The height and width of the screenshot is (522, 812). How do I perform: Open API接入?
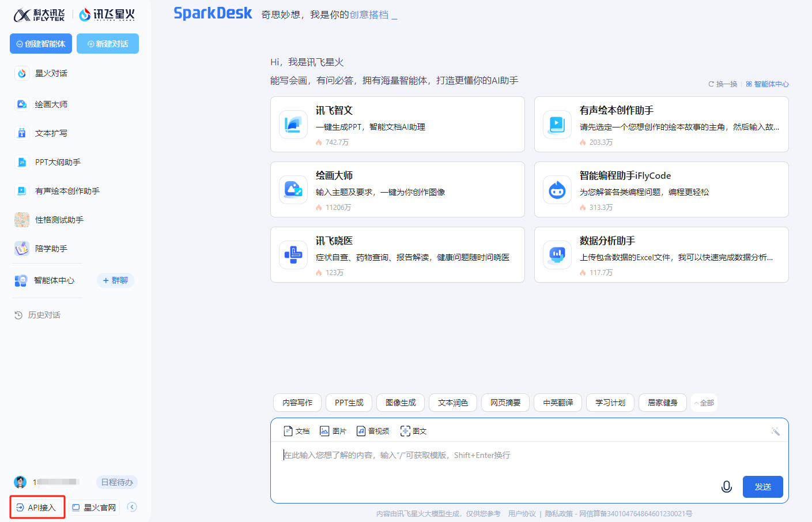point(37,508)
